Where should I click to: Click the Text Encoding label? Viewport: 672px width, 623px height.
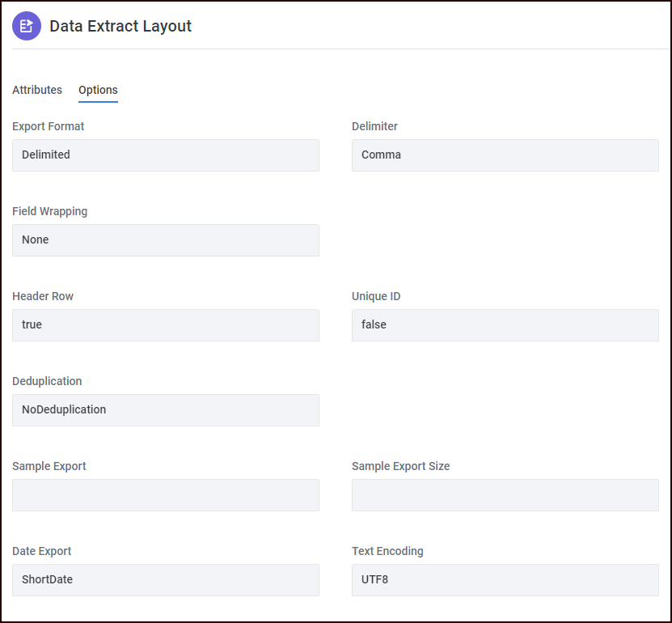tap(387, 551)
